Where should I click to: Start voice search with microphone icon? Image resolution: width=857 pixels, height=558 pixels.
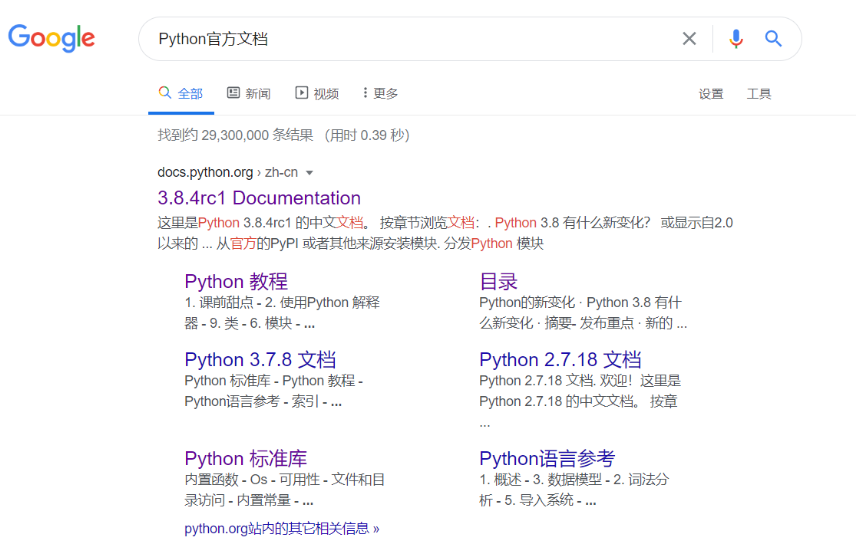tap(736, 39)
